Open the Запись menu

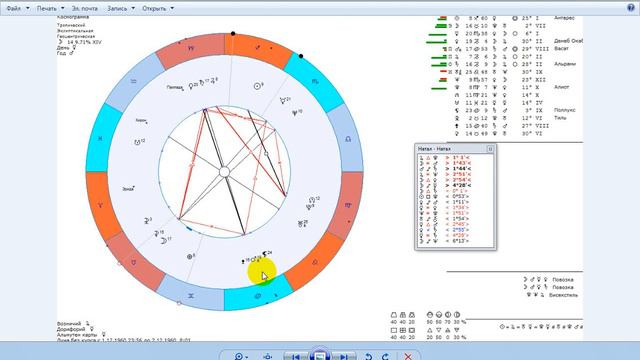pyautogui.click(x=121, y=8)
